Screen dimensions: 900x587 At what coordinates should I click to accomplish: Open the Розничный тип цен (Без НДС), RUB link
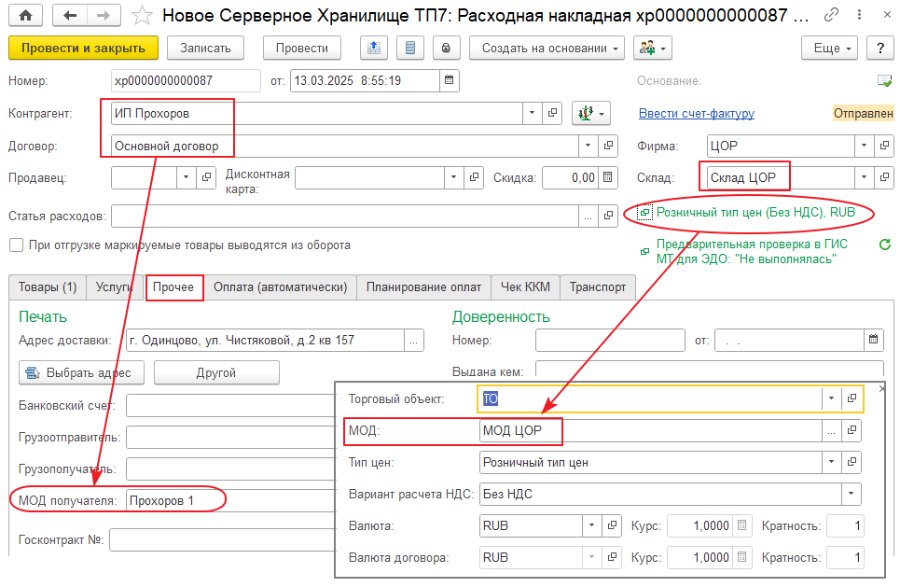755,212
